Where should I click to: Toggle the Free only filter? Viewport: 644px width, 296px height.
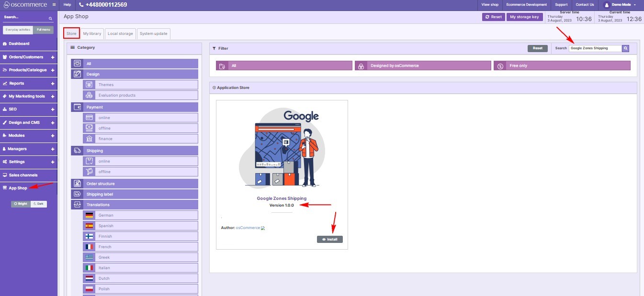562,66
